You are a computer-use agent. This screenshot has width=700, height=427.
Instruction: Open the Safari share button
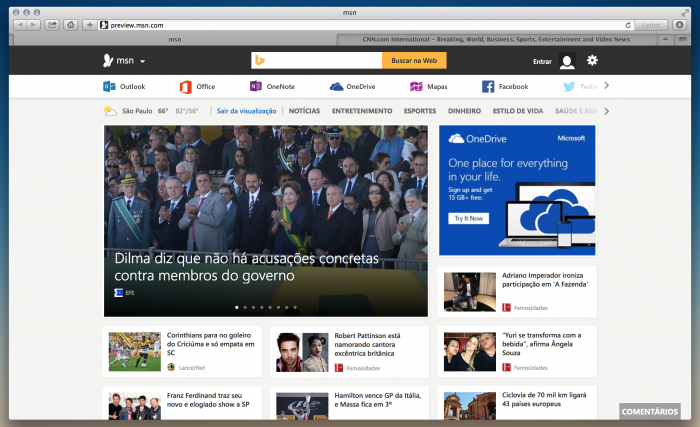point(52,25)
